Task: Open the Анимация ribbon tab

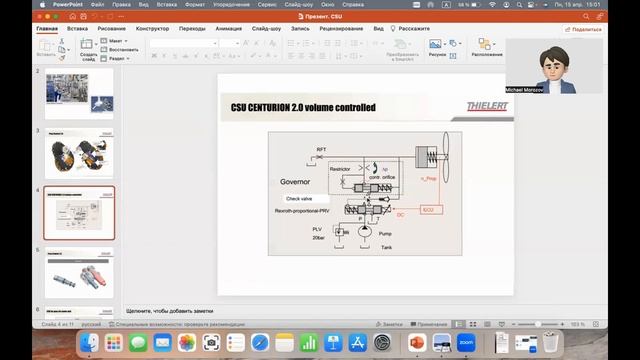Action: point(229,29)
